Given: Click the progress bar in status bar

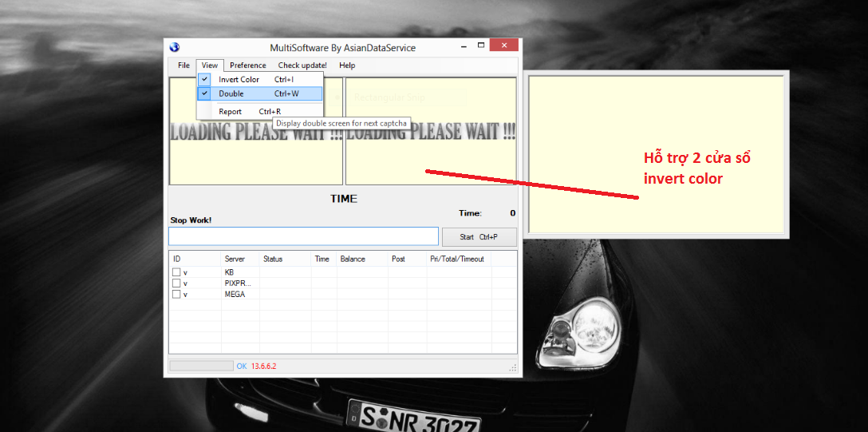Looking at the screenshot, I should tap(202, 366).
